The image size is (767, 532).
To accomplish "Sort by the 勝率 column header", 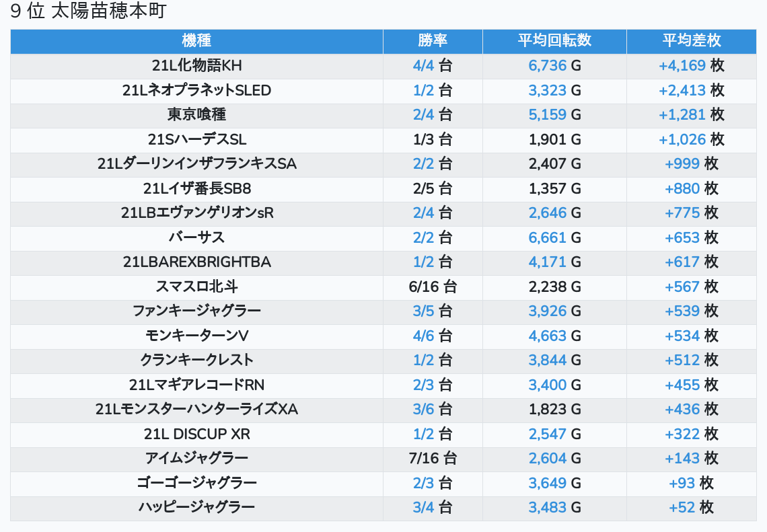I will pyautogui.click(x=433, y=41).
